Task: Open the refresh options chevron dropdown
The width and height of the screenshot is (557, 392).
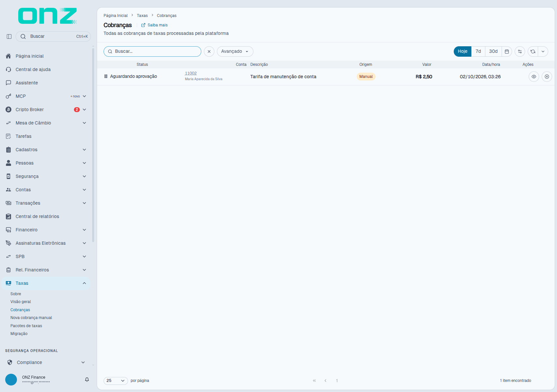Action: click(x=543, y=51)
